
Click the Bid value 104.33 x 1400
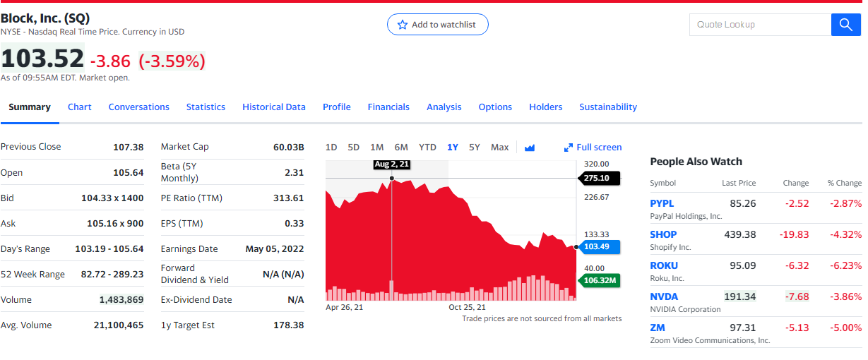[112, 198]
